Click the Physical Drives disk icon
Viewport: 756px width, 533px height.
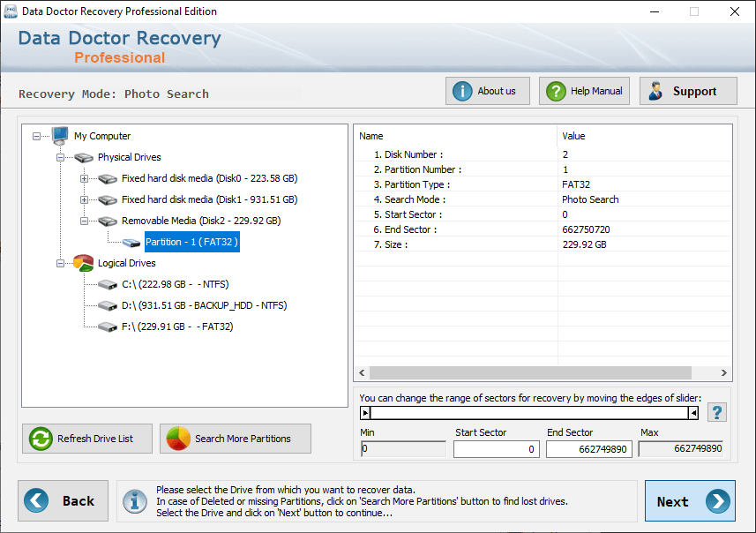84,157
